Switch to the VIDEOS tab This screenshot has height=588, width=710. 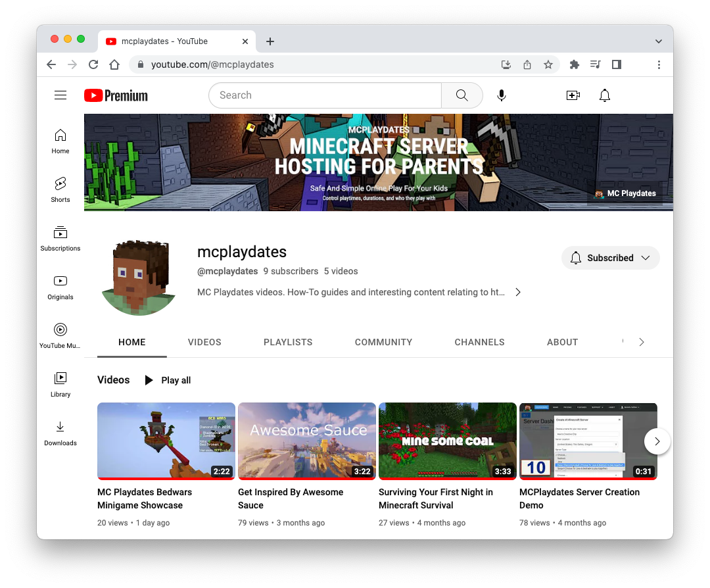coord(204,342)
